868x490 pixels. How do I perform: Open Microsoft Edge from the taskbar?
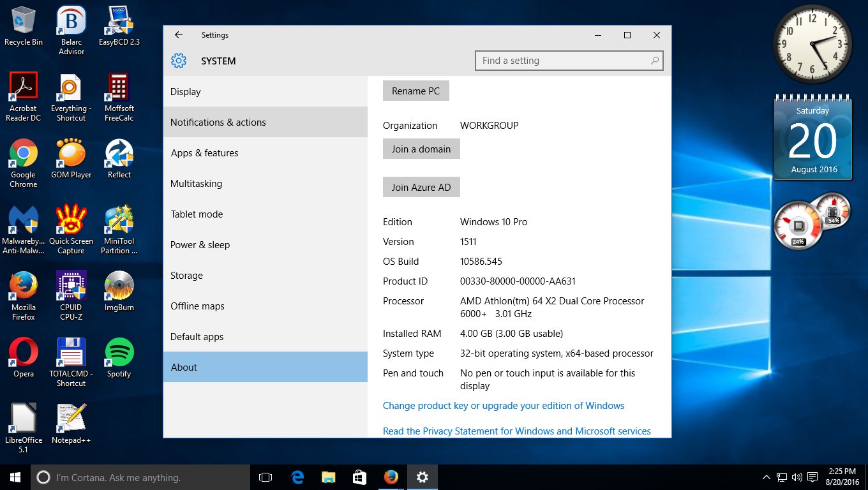297,477
